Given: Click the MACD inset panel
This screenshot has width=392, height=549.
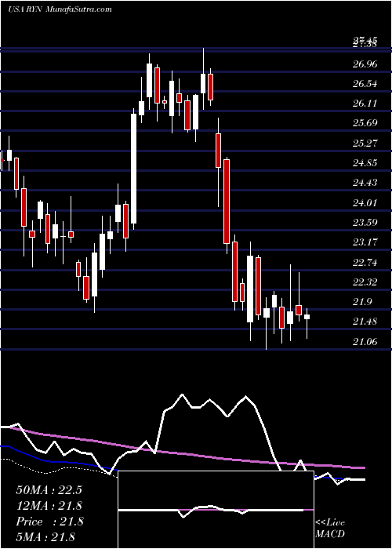Looking at the screenshot, I should pos(216,510).
